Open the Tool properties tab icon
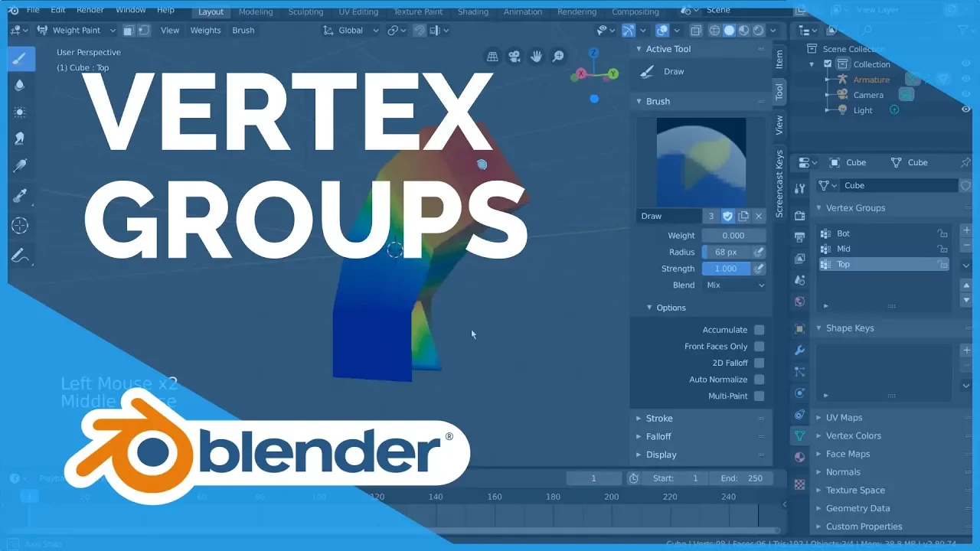 (x=799, y=189)
